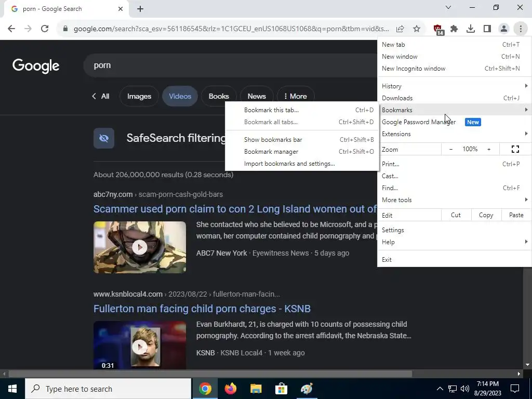The height and width of the screenshot is (399, 532).
Task: Click Copy in the Edit row
Action: coord(486,215)
